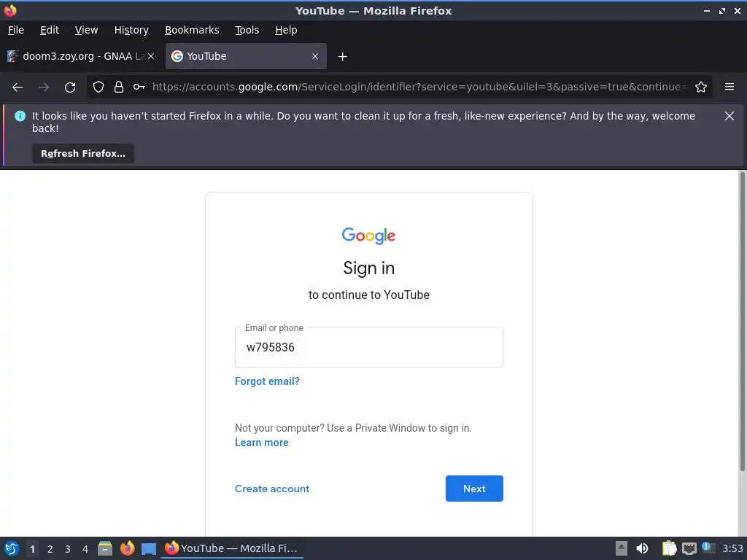The image size is (747, 560).
Task: Click the Refresh Firefox button
Action: click(x=83, y=154)
